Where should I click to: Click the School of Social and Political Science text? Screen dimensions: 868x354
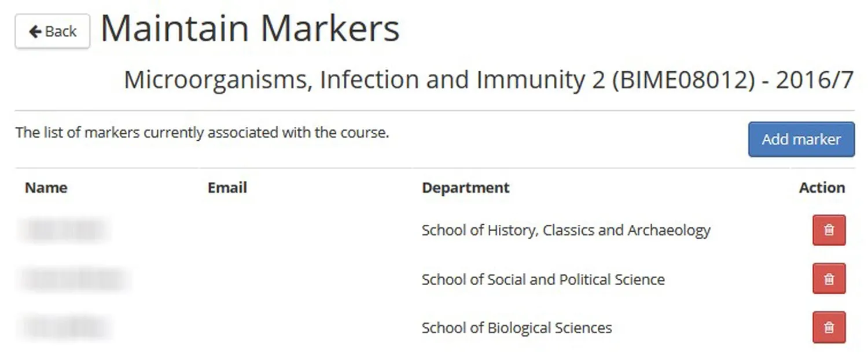click(543, 279)
